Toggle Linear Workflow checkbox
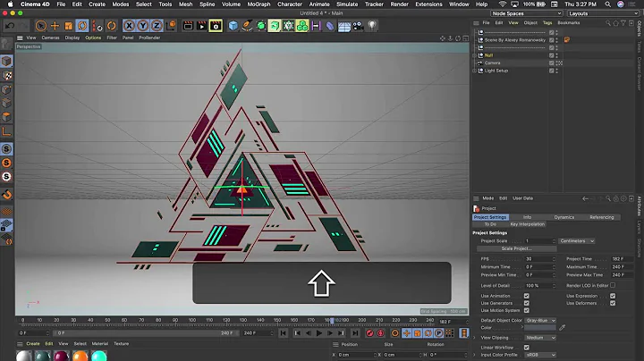The height and width of the screenshot is (361, 644). (527, 348)
